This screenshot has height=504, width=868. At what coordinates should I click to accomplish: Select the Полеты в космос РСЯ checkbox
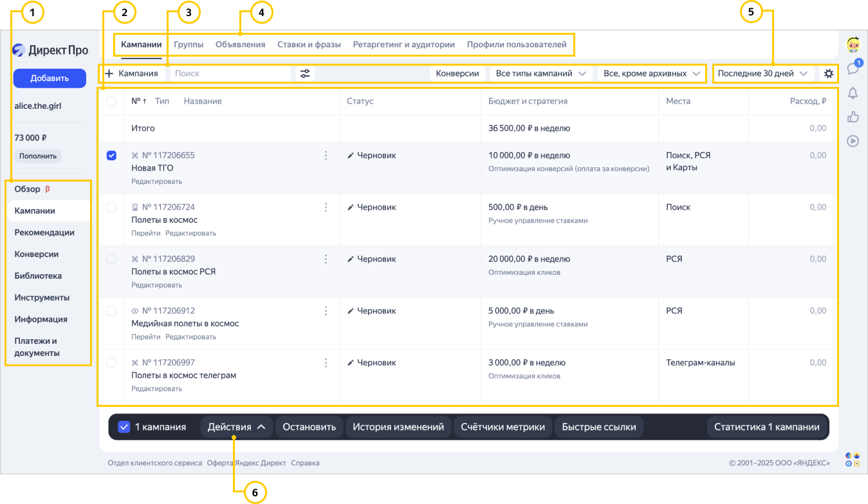(x=111, y=259)
